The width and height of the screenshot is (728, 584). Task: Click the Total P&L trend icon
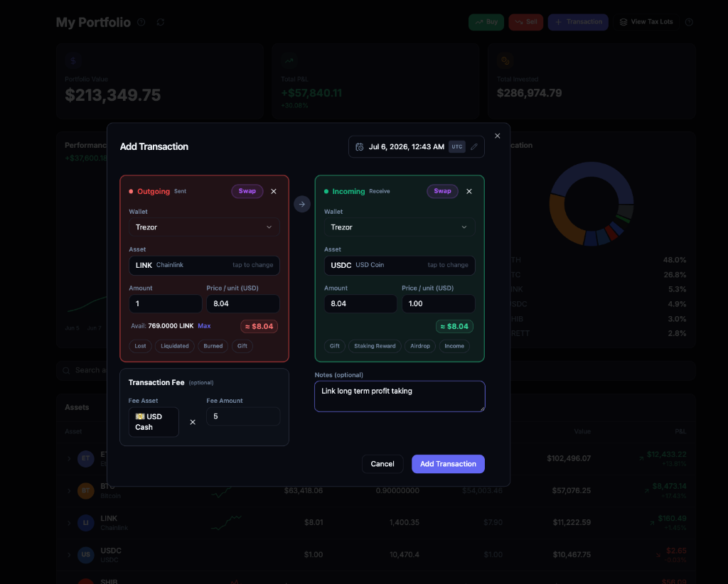(289, 60)
